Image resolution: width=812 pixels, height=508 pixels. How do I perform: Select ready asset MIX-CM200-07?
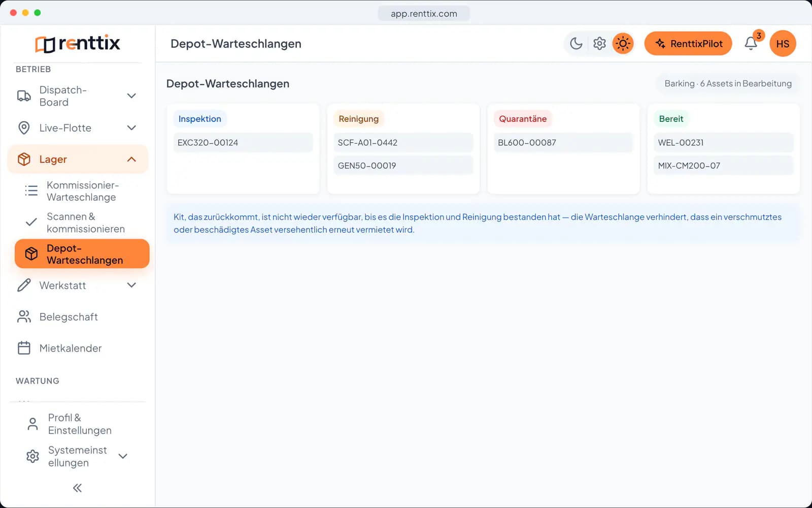coord(724,166)
